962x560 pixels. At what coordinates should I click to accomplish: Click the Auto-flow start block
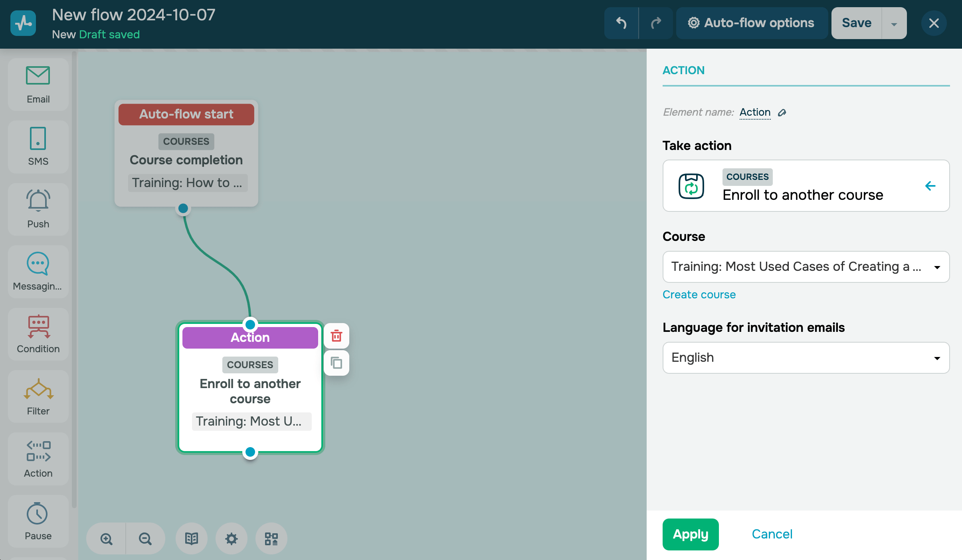186,114
